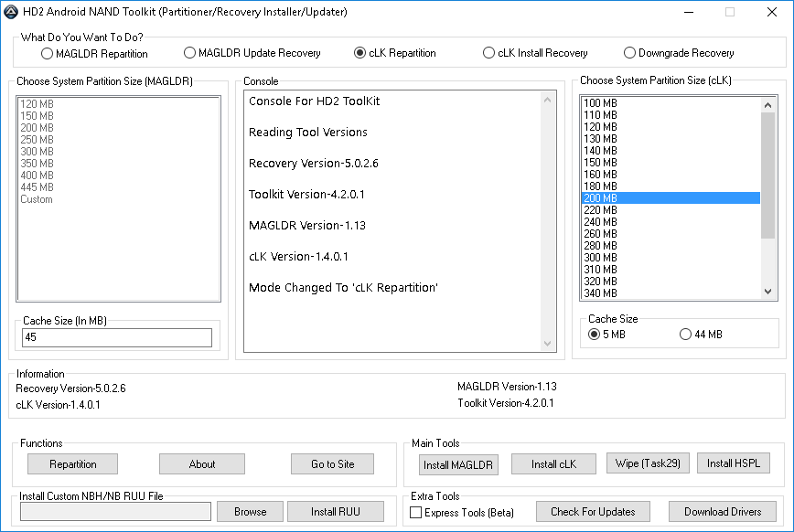
Task: Click the Download Drivers button
Action: [723, 512]
